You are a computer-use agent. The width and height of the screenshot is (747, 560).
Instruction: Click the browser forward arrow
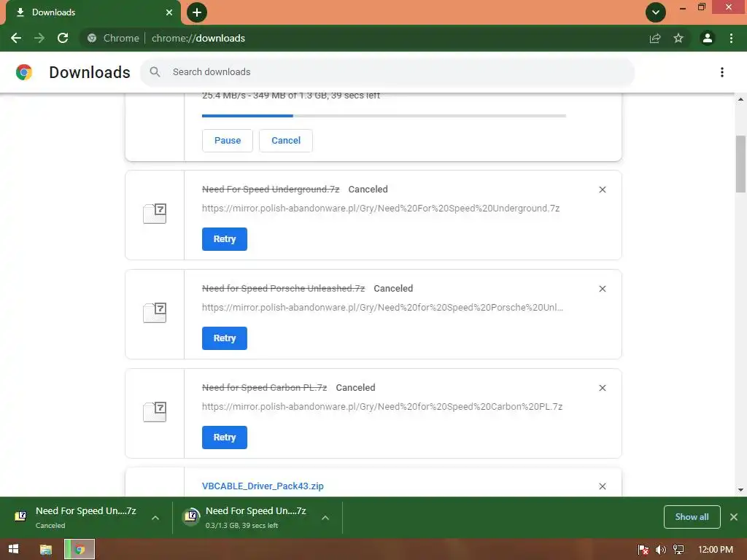[x=39, y=38]
